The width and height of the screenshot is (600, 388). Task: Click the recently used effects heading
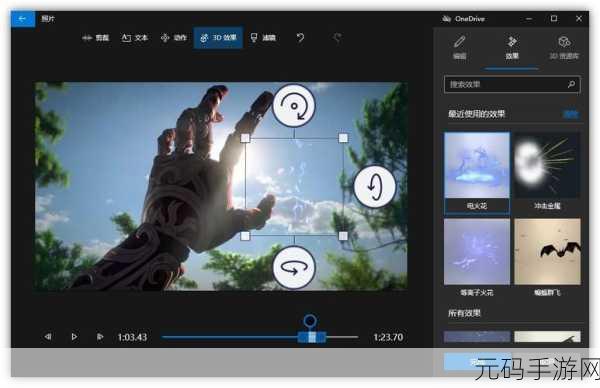(x=476, y=114)
